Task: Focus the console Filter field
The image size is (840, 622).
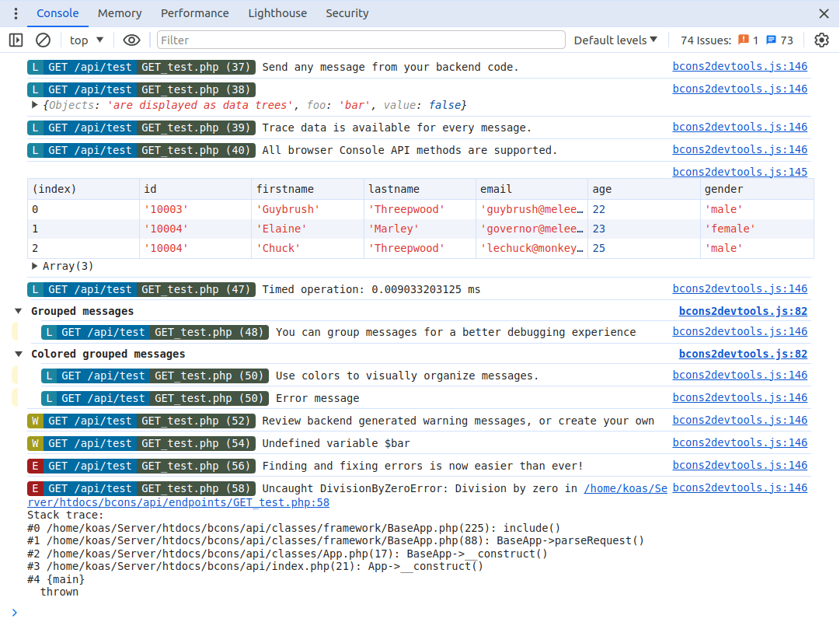Action: pyautogui.click(x=361, y=40)
